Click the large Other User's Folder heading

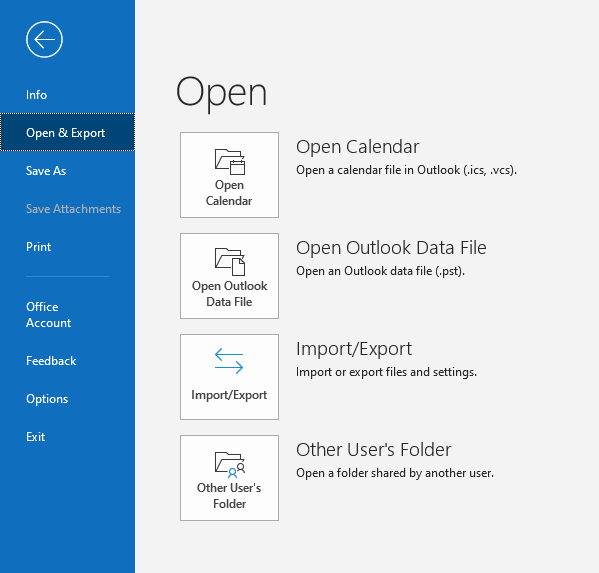(374, 450)
